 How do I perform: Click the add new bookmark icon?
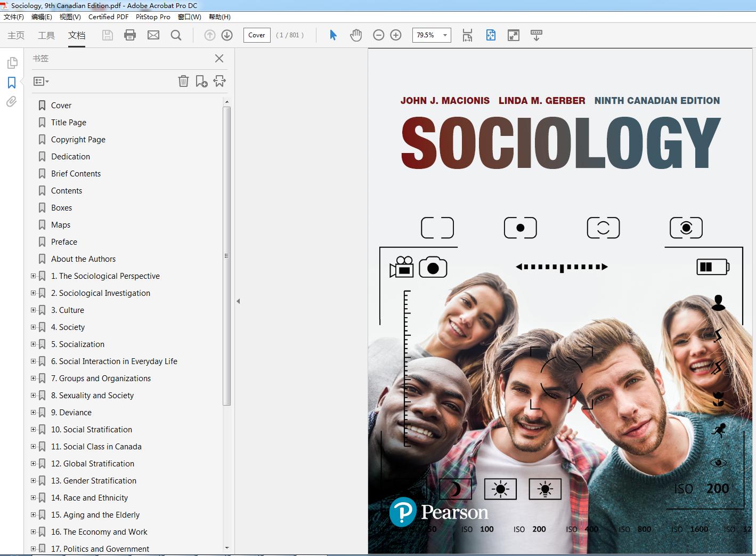pyautogui.click(x=201, y=81)
